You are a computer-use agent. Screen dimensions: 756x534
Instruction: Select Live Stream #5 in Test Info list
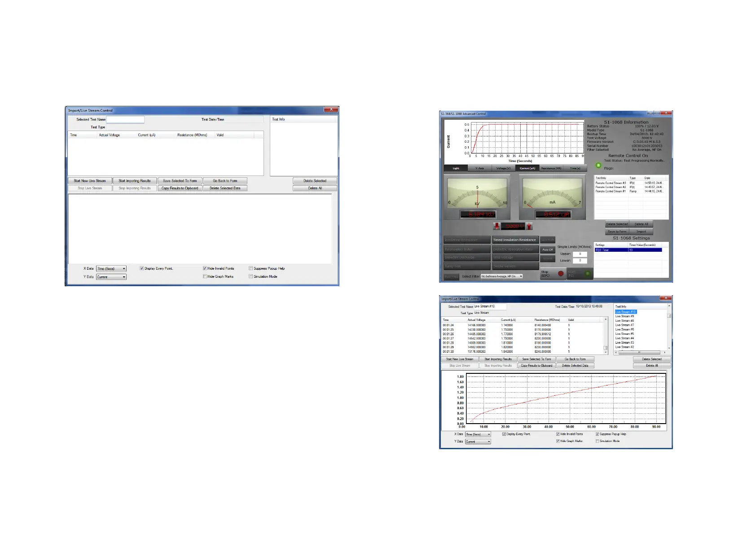(x=624, y=334)
